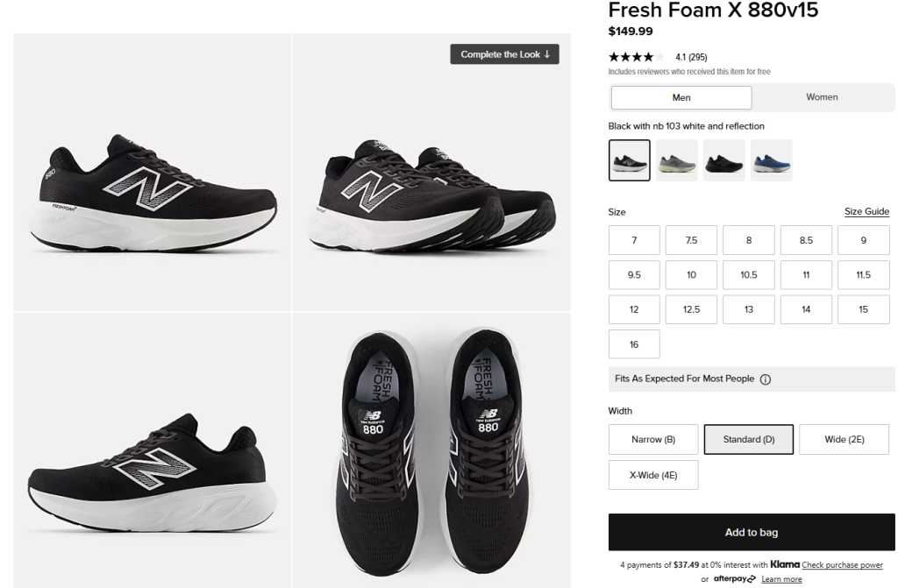Viewport: 898px width, 588px height.
Task: Select the blue shoe color swatch
Action: 772,160
